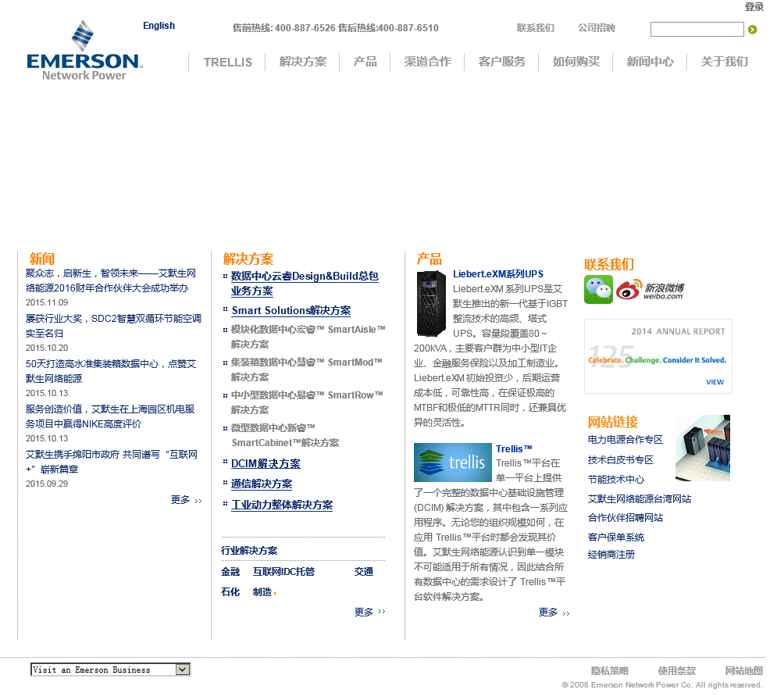Open the Sina Weibo icon
Viewport: 770px width, 700px height.
tap(650, 289)
